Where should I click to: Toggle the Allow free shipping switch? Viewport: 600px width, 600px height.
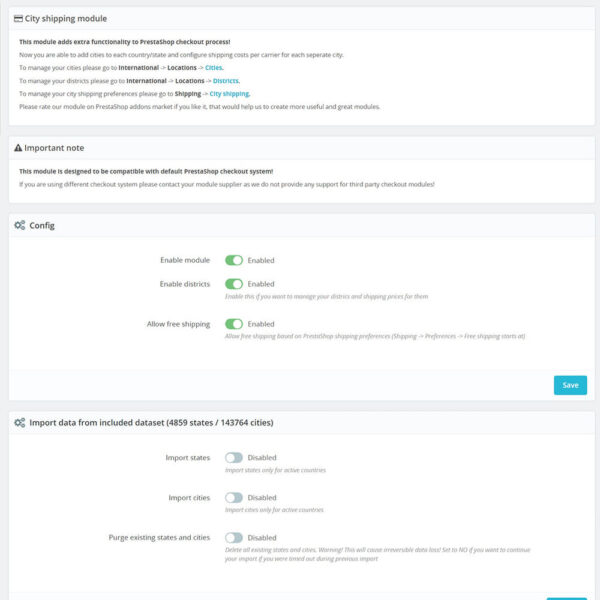234,324
